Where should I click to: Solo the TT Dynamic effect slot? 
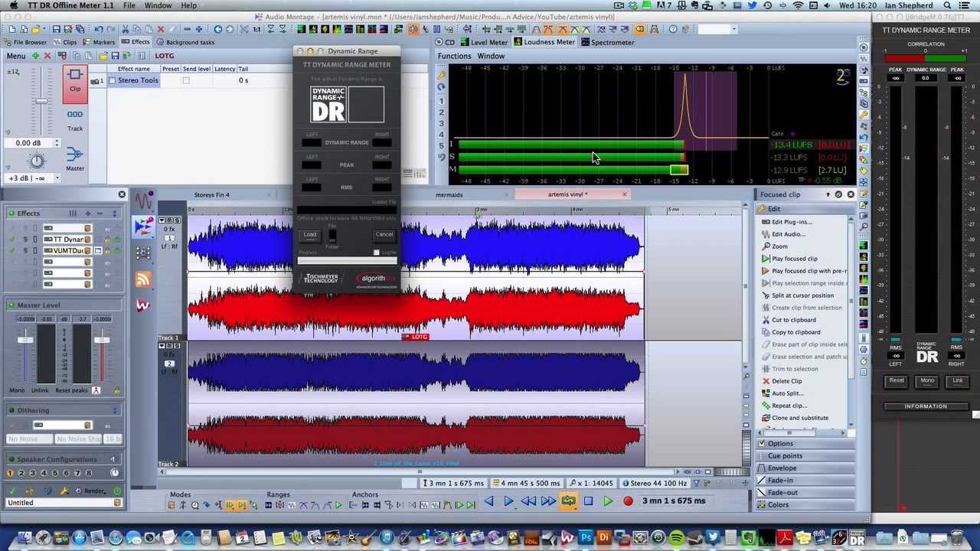[x=24, y=240]
